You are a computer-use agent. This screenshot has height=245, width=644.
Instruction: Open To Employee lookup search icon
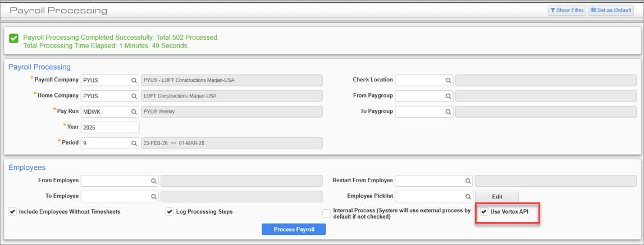[153, 197]
